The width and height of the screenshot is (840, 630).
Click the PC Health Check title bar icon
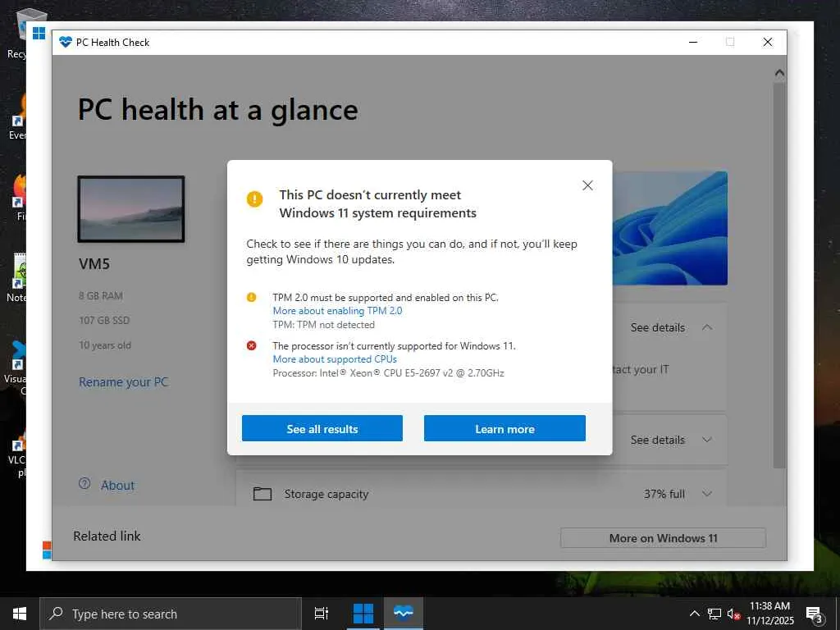(x=66, y=43)
